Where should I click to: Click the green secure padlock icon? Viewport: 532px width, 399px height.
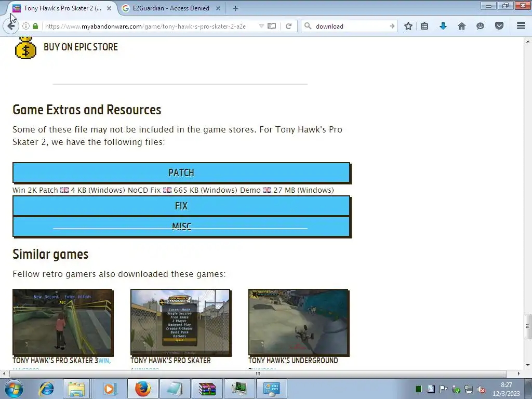(x=35, y=26)
